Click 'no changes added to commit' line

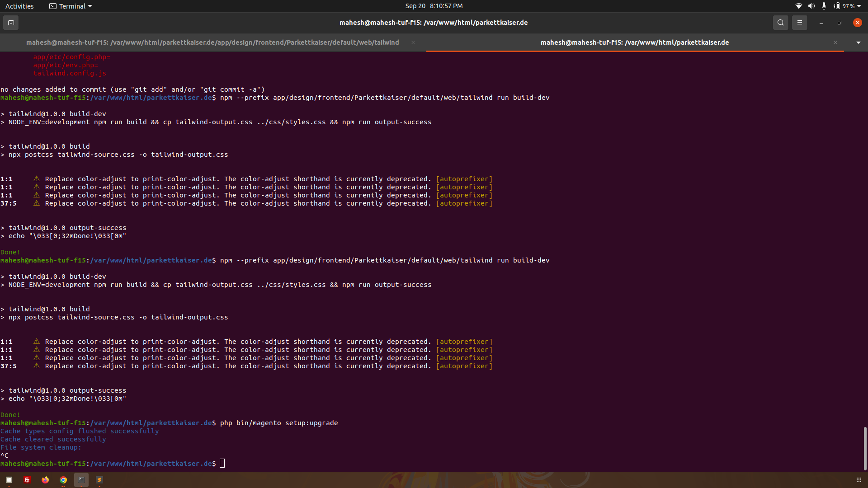132,89
